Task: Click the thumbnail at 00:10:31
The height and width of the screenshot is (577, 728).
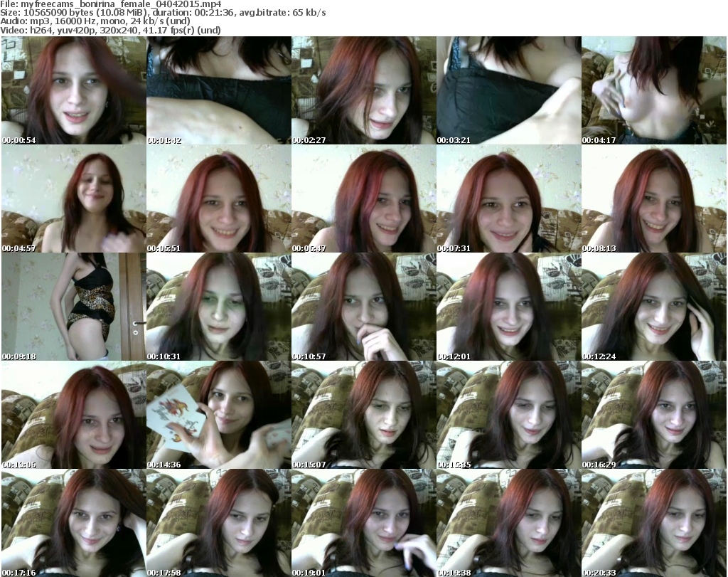Action: point(219,307)
